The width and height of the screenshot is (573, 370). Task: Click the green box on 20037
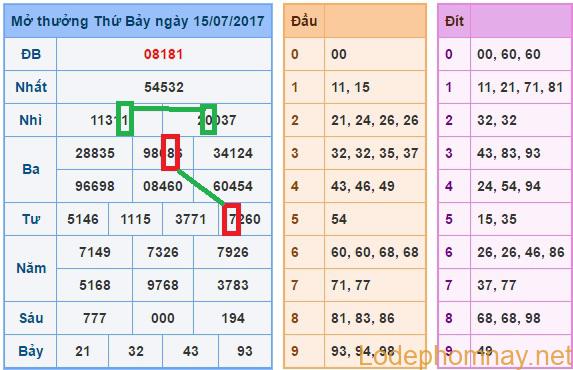point(208,119)
